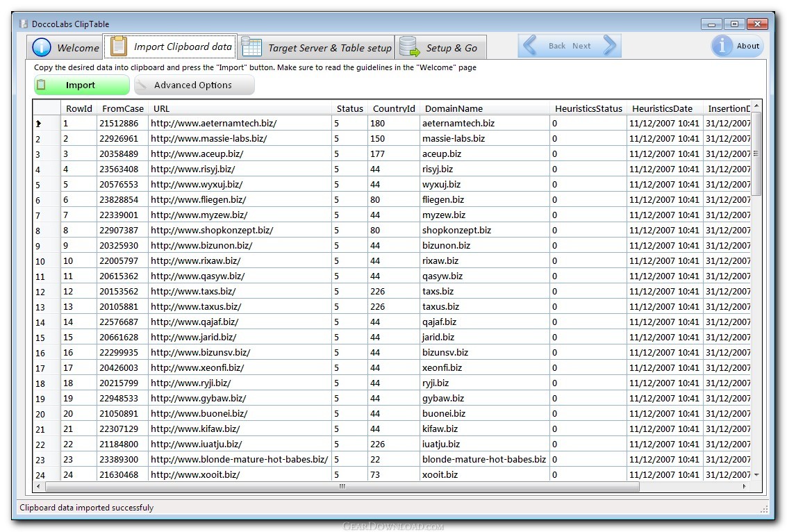Click the About info icon
The image size is (787, 532).
click(722, 46)
